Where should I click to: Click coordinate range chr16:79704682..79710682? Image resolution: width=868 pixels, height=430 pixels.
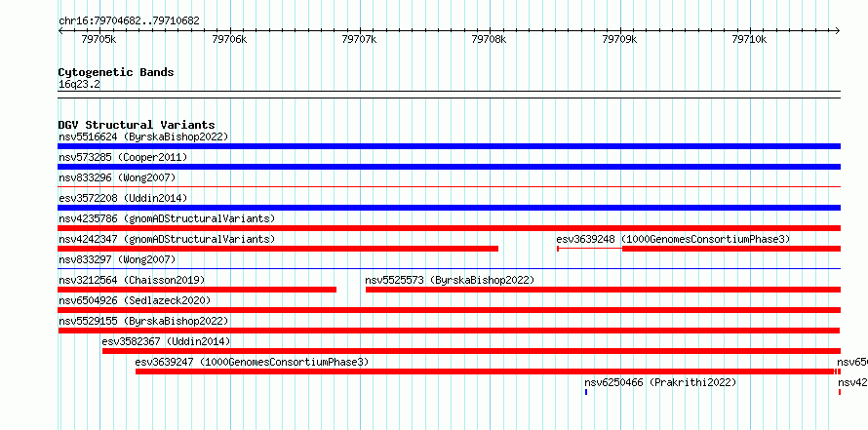point(129,21)
